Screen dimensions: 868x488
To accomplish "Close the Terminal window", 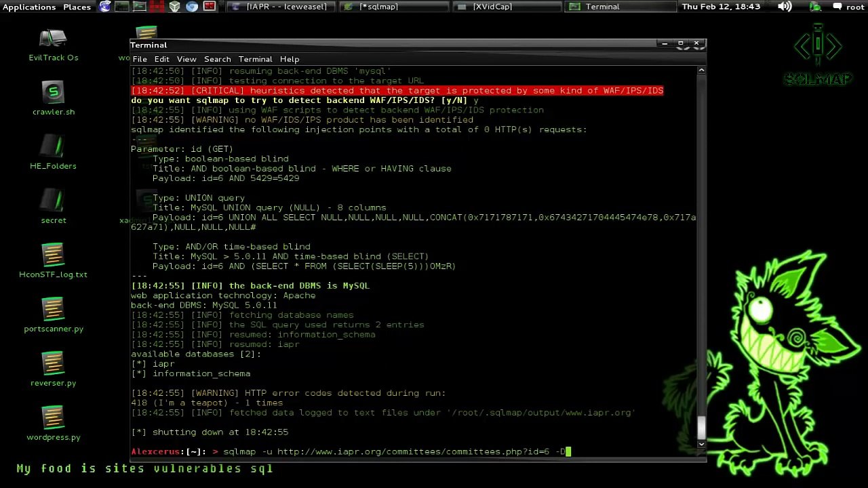I will [x=696, y=43].
